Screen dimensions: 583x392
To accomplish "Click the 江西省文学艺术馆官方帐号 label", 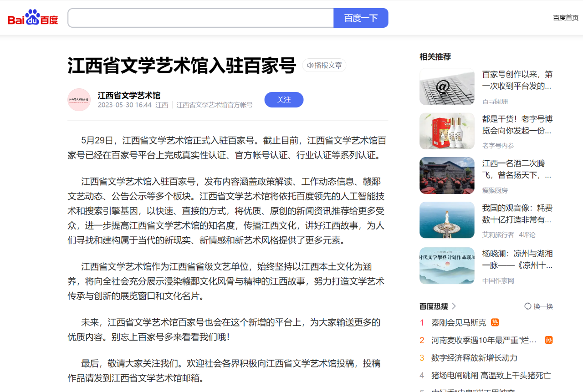I will coord(214,105).
